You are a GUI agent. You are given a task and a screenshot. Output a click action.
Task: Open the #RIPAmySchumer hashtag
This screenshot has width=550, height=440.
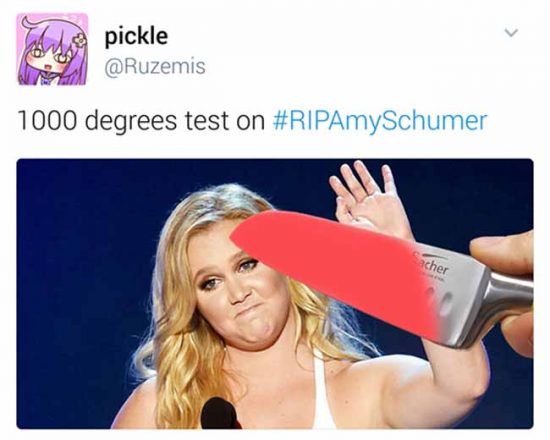(x=380, y=120)
